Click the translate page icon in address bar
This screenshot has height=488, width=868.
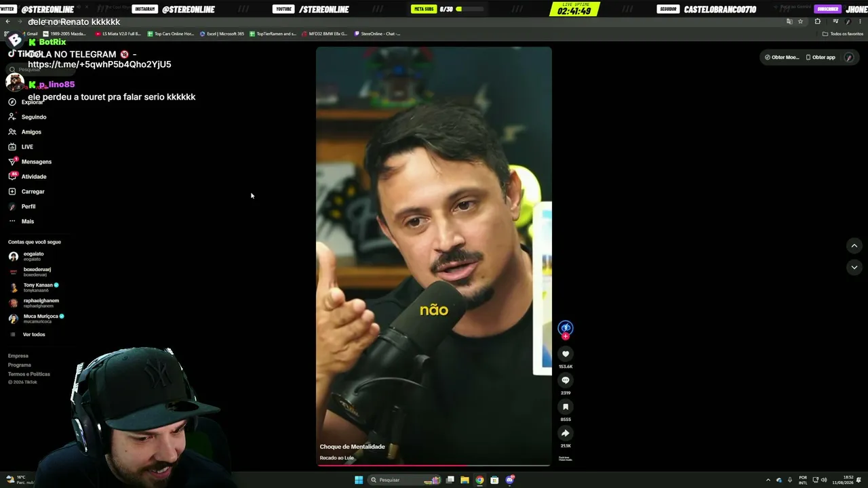pyautogui.click(x=789, y=22)
